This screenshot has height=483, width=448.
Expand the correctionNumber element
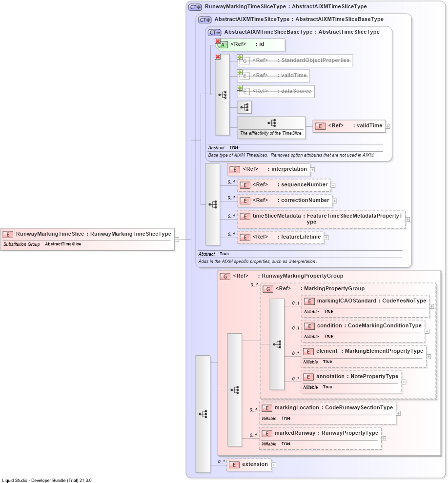point(335,201)
